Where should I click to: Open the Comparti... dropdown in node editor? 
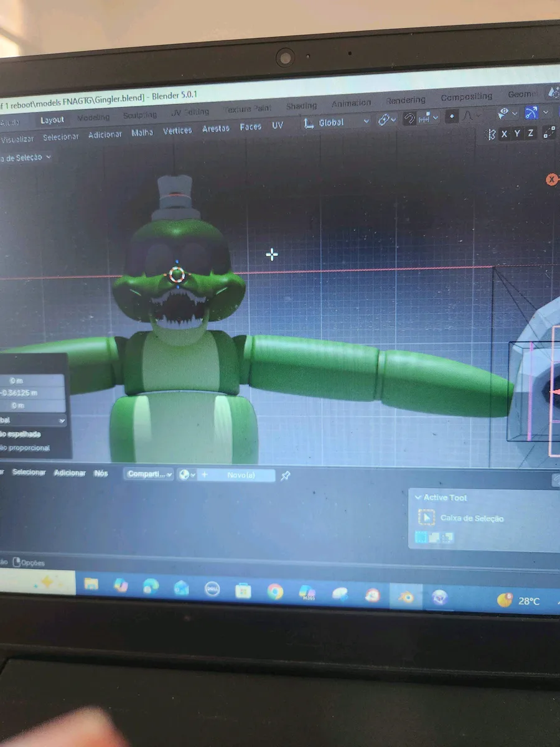point(149,474)
